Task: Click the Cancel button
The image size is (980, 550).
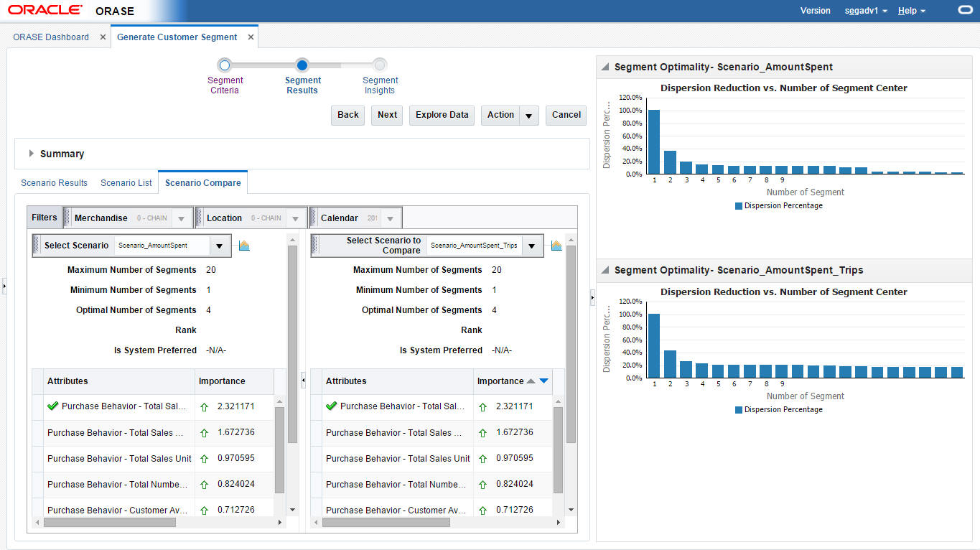Action: point(566,115)
